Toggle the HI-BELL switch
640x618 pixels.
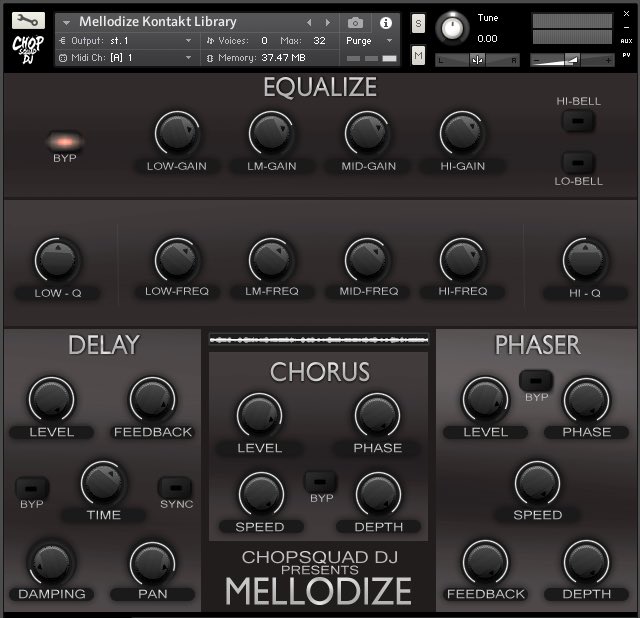click(578, 121)
